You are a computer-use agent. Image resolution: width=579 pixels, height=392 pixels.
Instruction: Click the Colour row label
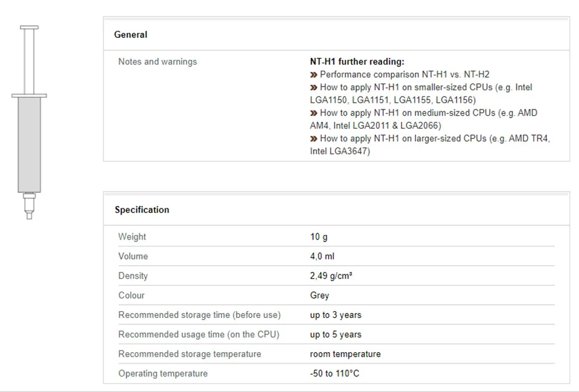131,296
